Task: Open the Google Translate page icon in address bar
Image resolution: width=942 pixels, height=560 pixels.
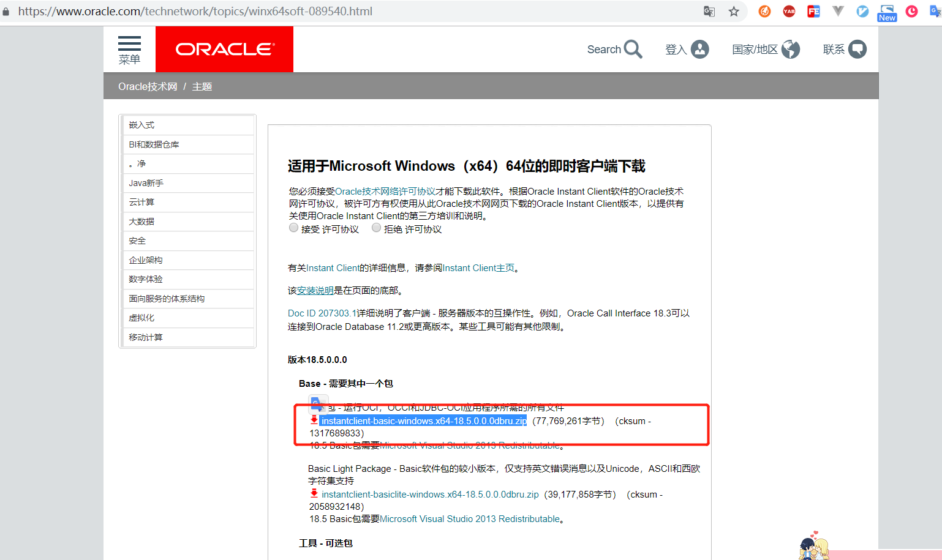Action: (x=709, y=11)
